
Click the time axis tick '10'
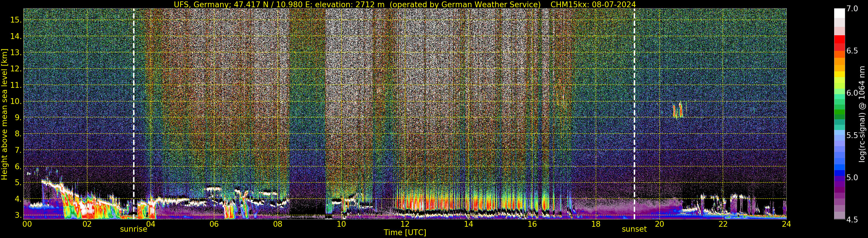point(341,224)
